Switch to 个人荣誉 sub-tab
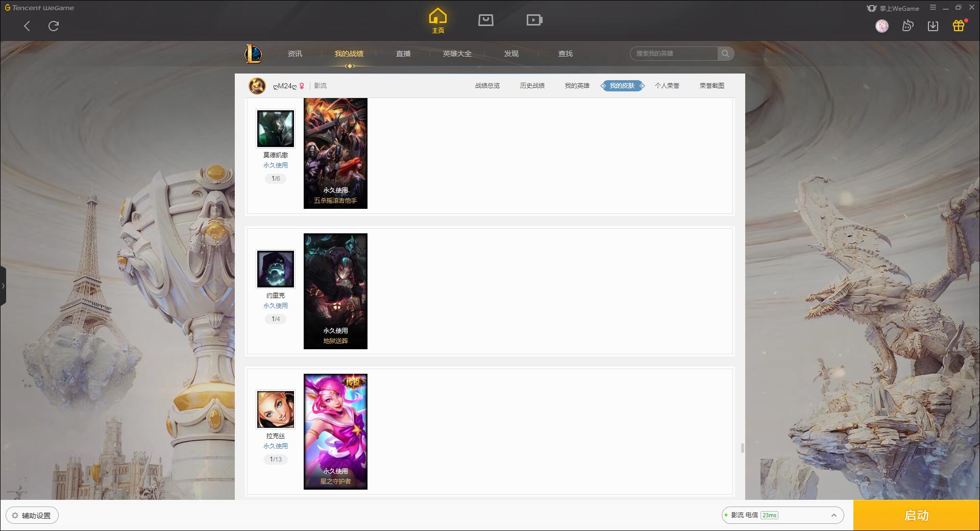 pos(667,86)
